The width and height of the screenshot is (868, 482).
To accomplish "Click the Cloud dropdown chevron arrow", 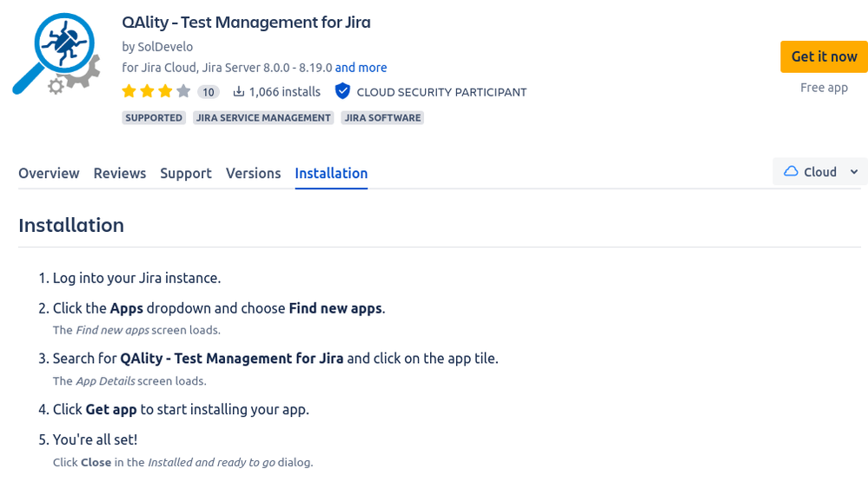I will (x=854, y=172).
